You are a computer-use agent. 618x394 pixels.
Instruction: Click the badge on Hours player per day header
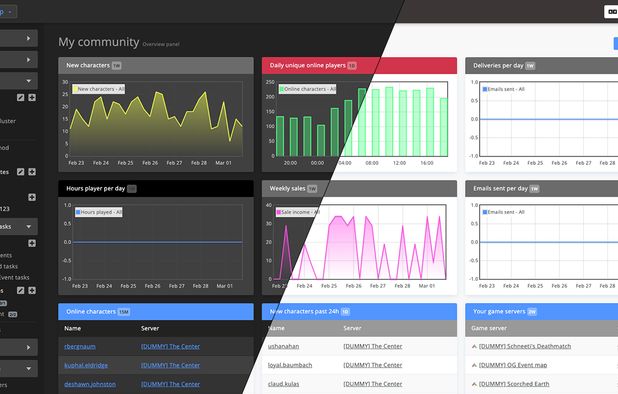click(132, 189)
